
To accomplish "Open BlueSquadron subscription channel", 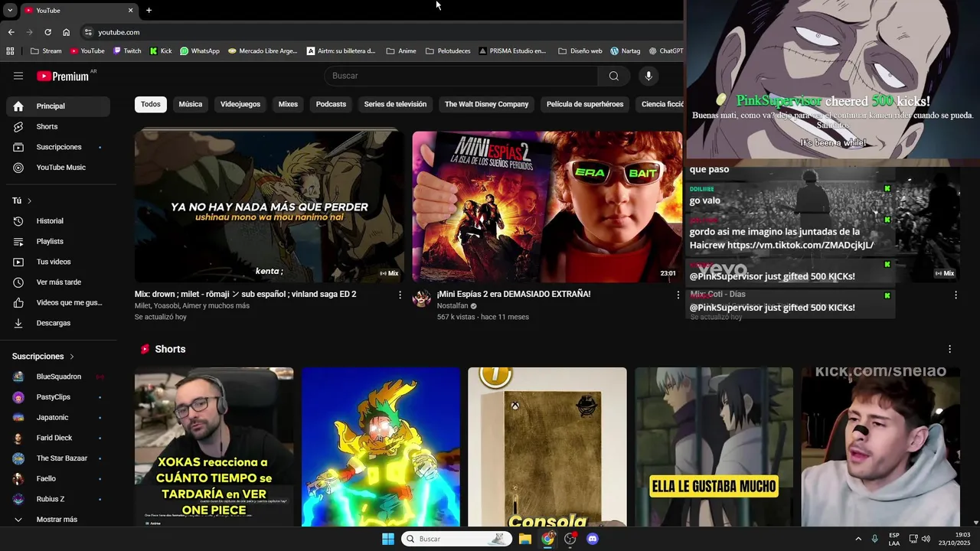I will point(58,377).
